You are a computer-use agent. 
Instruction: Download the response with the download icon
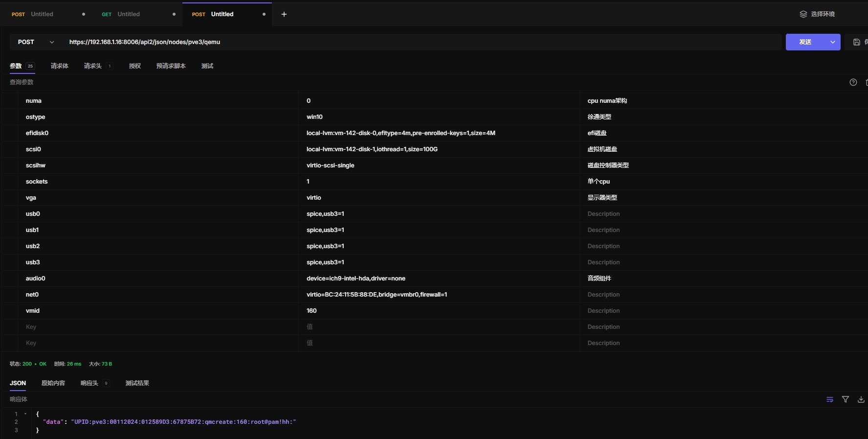pos(861,399)
